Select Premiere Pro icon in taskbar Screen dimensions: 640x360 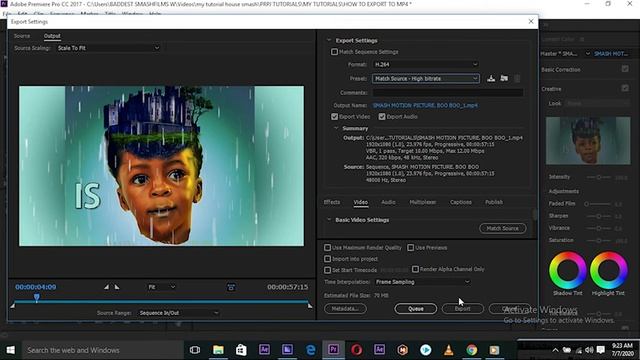coord(333,350)
